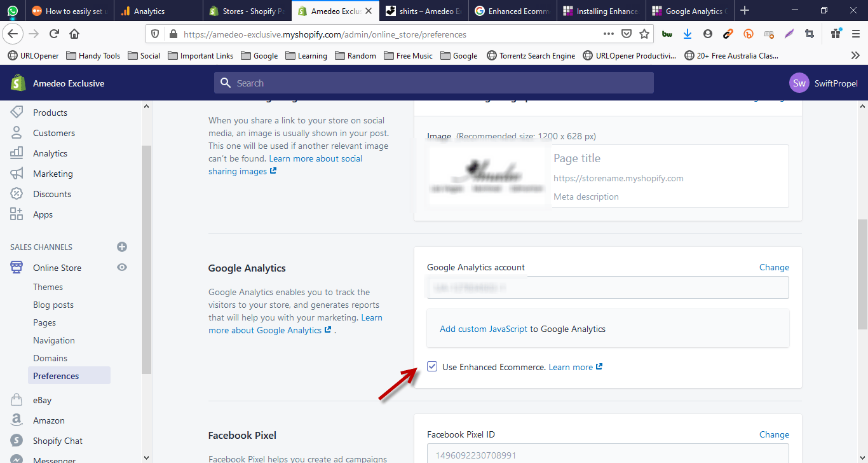Open the page actions ellipsis menu
Screen dimensions: 868x463
(608, 34)
